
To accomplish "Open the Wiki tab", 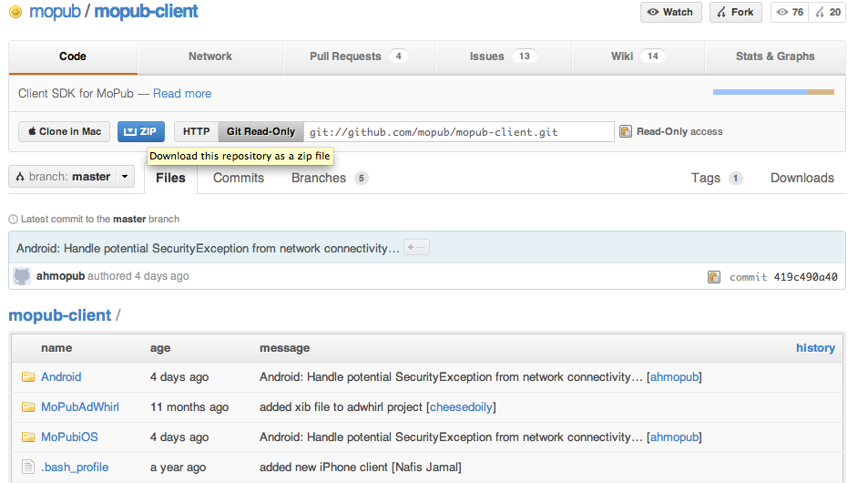I will pyautogui.click(x=638, y=57).
